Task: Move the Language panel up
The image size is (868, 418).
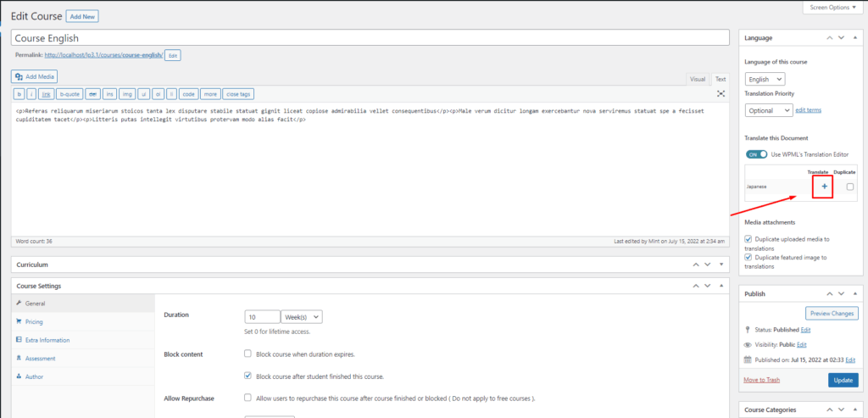Action: (829, 37)
